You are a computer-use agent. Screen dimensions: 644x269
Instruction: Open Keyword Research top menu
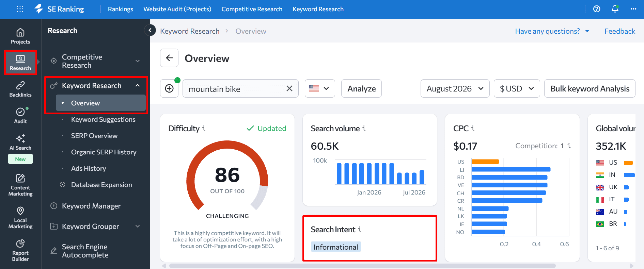318,9
